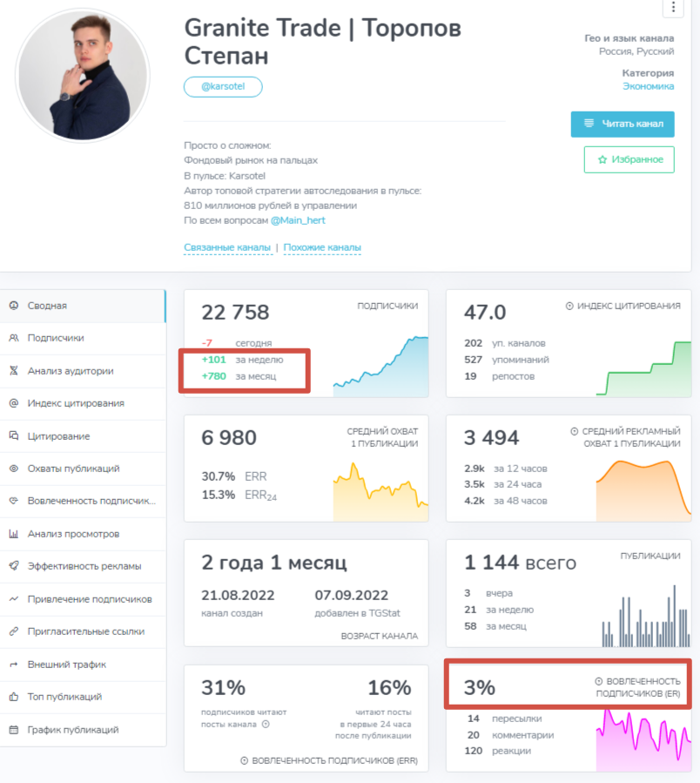Click the subscribers growth sparkline chart
Viewport: 700px width, 783px height.
[383, 366]
